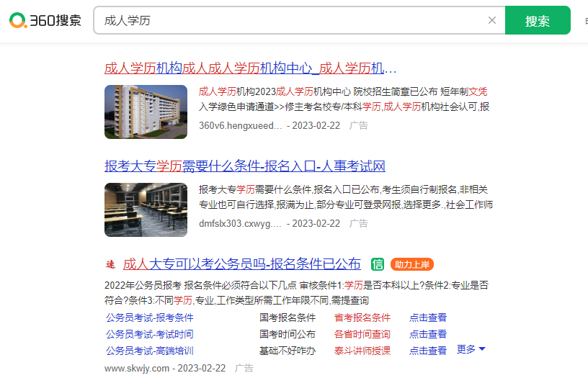Viewport: 588px width, 378px height.
Task: Click 国考报名条件 text
Action: click(288, 318)
